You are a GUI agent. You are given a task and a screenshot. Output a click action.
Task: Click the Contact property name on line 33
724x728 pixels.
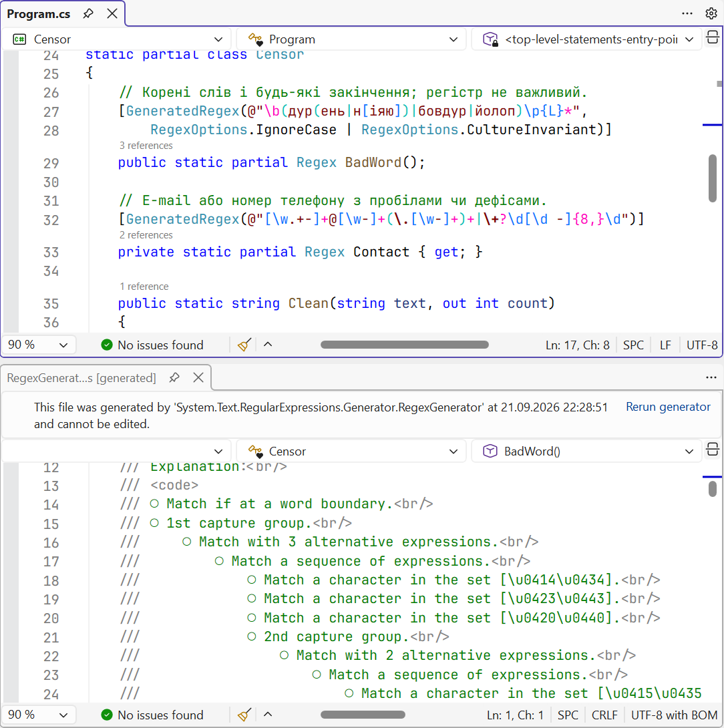point(381,252)
